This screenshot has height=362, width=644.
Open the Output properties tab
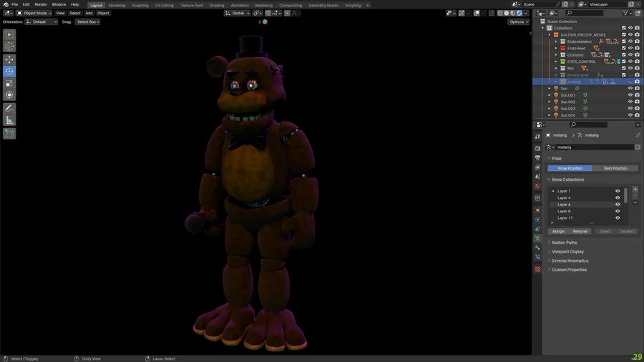(x=537, y=157)
